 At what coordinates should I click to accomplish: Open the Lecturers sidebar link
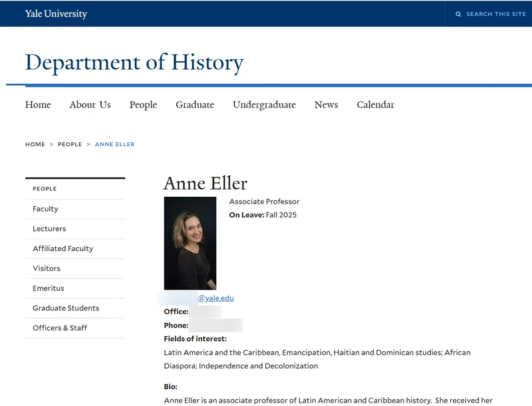click(x=75, y=229)
